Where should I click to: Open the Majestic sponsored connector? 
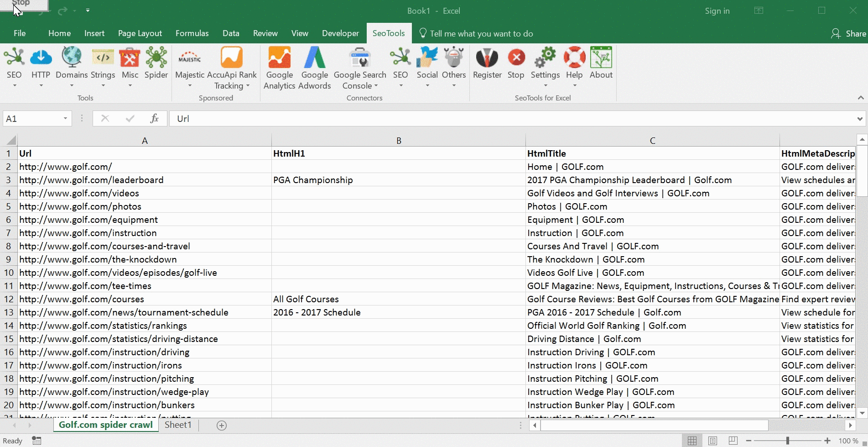190,67
